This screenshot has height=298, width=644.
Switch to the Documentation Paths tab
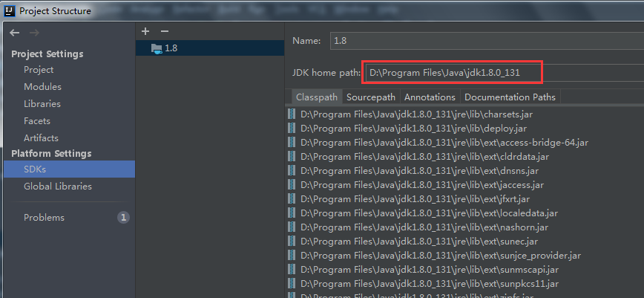click(510, 97)
